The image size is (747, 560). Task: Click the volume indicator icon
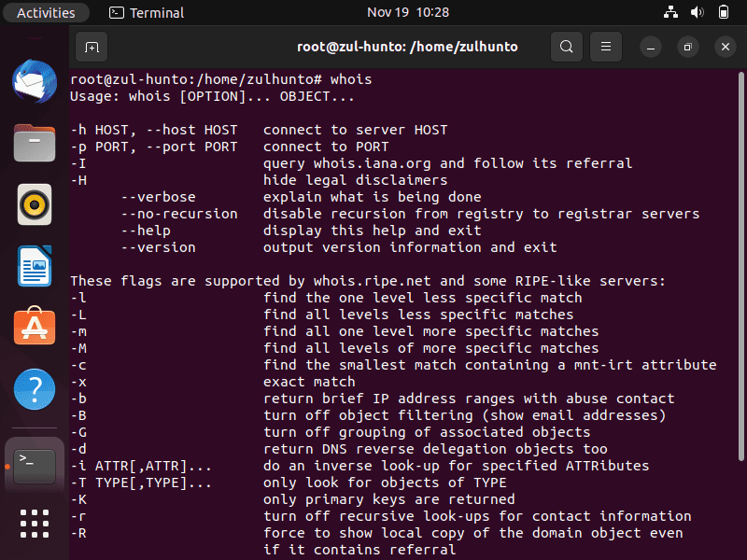click(x=697, y=12)
